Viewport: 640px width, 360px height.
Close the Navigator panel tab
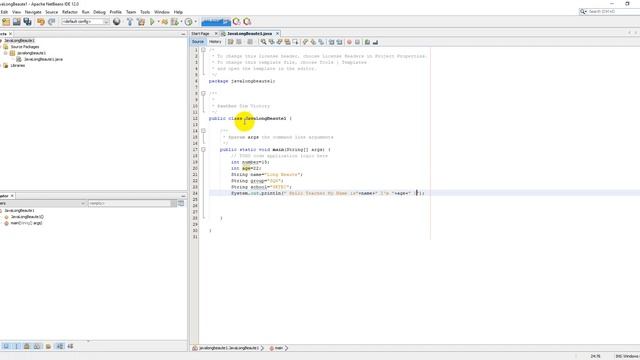(12, 196)
